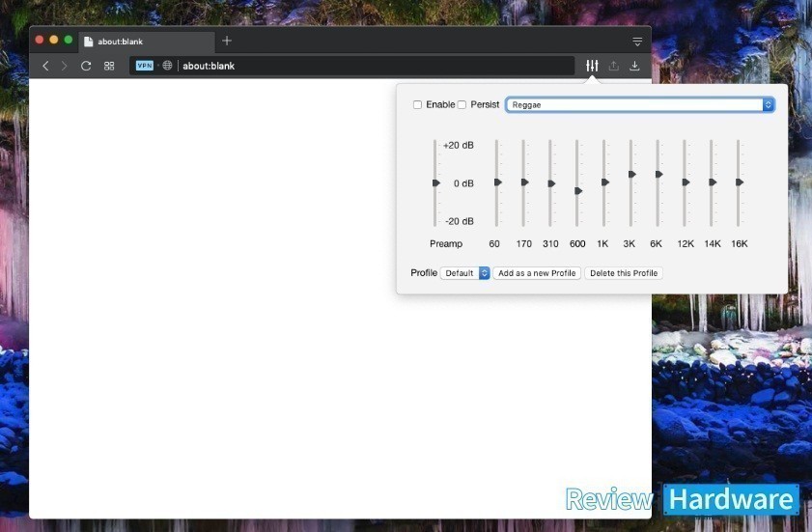Click the globe site info icon
The image size is (812, 532).
(x=167, y=66)
